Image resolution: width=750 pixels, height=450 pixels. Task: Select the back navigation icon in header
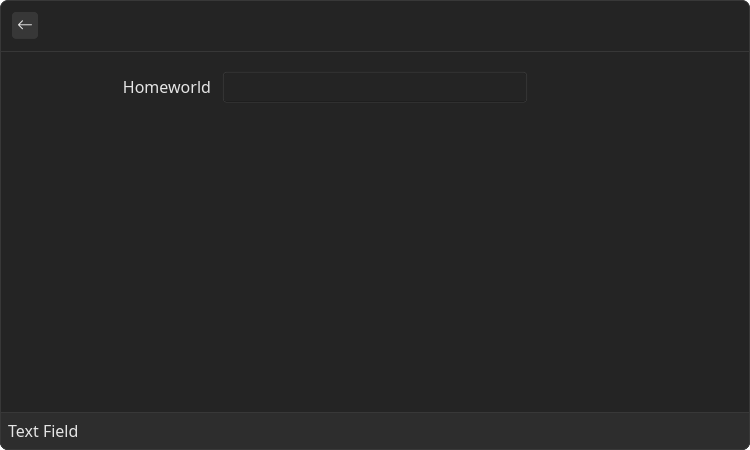click(x=25, y=25)
